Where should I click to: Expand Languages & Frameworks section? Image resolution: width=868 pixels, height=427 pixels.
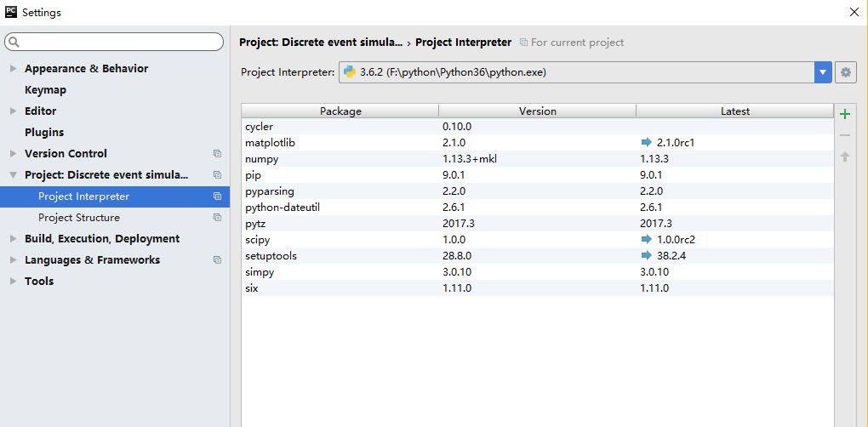[x=14, y=260]
